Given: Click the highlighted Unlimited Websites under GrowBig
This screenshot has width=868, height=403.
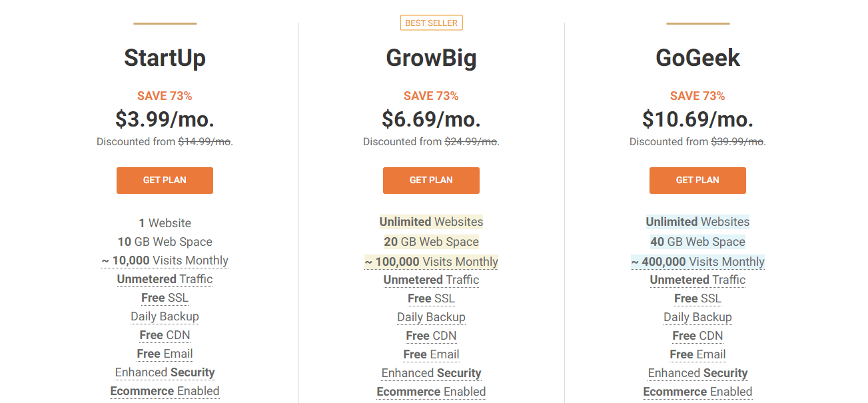Looking at the screenshot, I should tap(431, 220).
